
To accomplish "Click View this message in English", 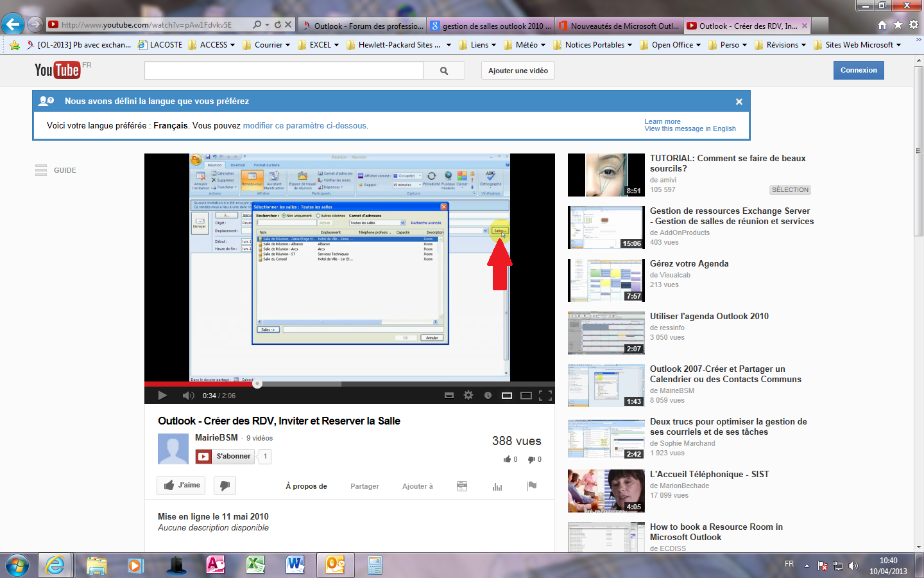I will [x=690, y=128].
